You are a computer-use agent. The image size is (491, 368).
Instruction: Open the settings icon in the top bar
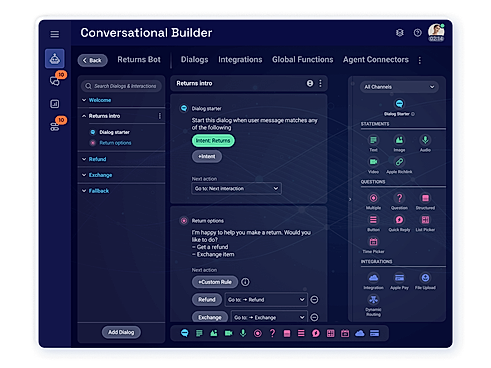click(400, 33)
